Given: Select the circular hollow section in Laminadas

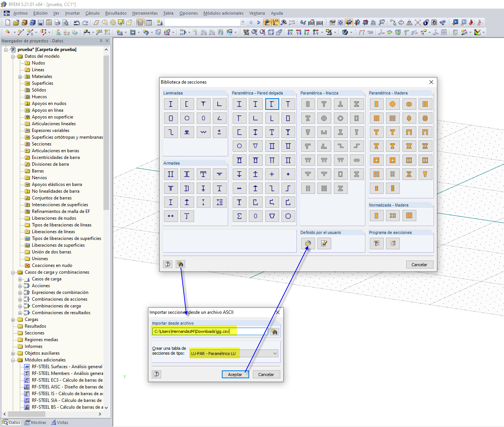Looking at the screenshot, I should click(x=187, y=118).
